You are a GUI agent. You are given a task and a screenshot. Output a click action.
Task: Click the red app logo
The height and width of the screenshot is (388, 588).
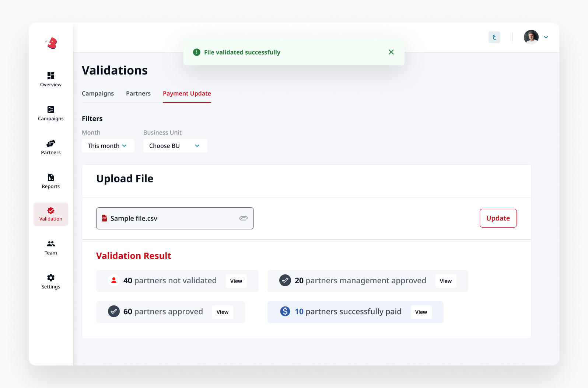point(51,43)
